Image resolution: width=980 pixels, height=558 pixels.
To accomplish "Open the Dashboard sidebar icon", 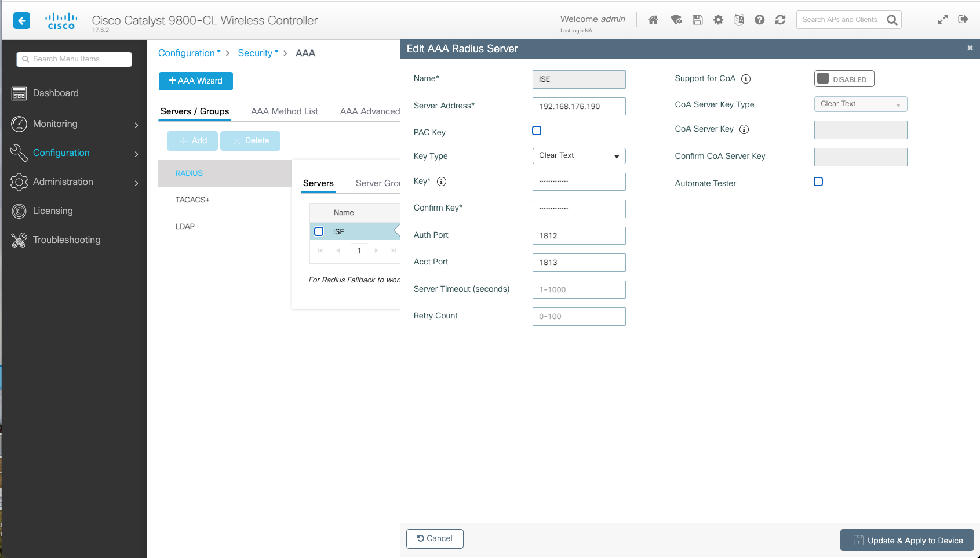I will pyautogui.click(x=19, y=93).
